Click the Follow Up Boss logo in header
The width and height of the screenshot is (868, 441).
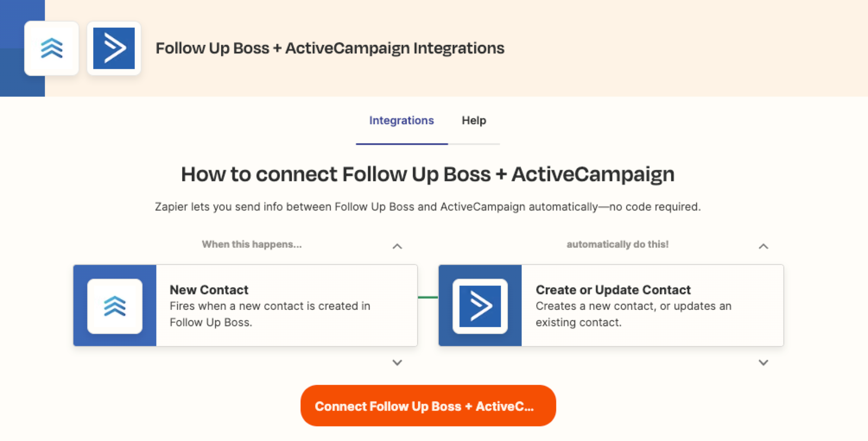click(51, 48)
